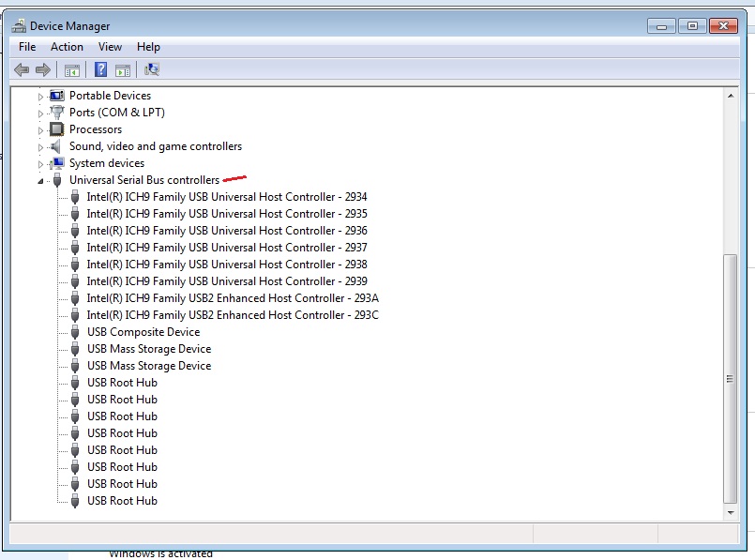
Task: Close the Device Manager window
Action: [724, 26]
